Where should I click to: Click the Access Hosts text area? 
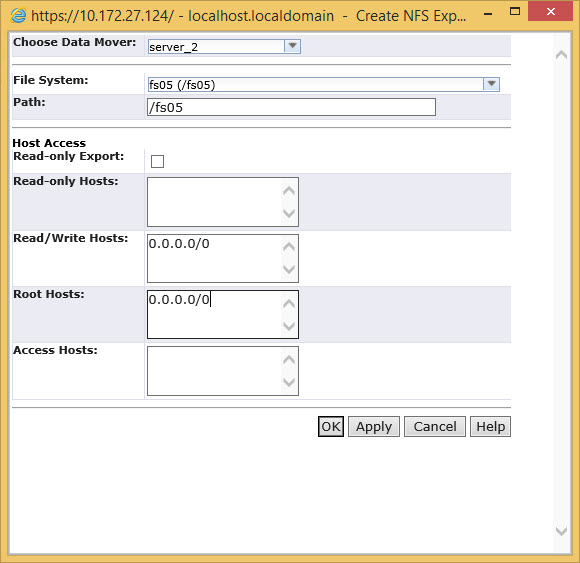[223, 371]
